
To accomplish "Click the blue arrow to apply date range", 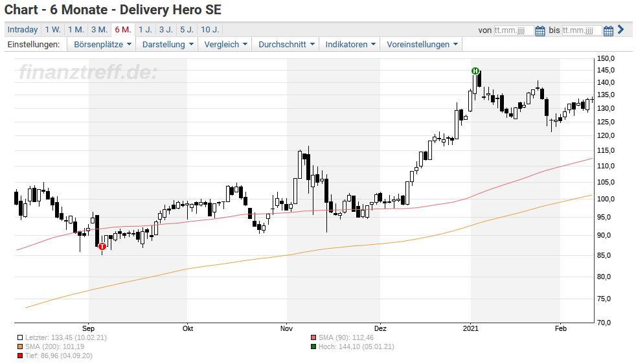I will click(x=620, y=30).
